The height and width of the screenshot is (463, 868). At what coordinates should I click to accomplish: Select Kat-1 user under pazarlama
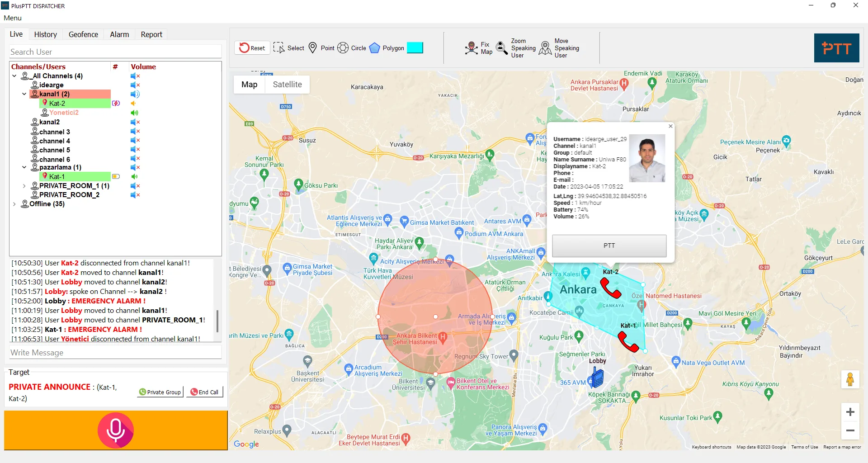coord(75,177)
